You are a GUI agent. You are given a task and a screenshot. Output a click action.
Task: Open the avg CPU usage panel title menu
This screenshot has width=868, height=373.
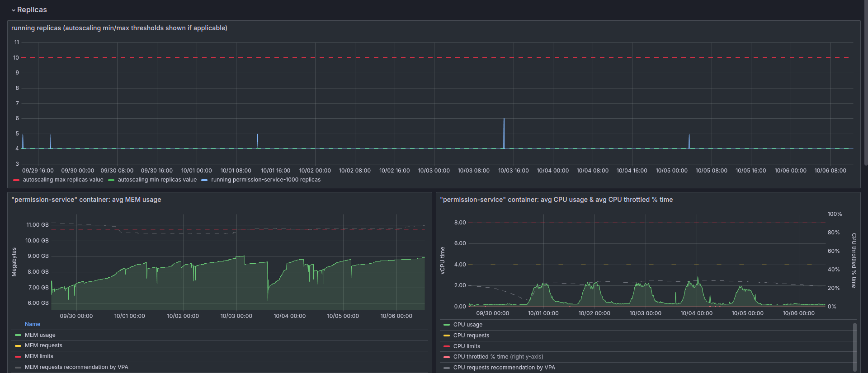(x=556, y=200)
